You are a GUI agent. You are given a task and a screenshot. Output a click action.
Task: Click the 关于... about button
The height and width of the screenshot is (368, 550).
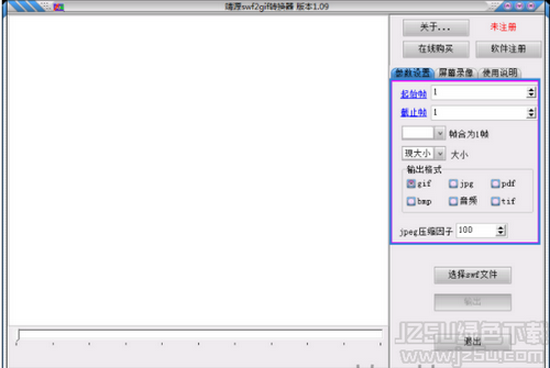436,27
